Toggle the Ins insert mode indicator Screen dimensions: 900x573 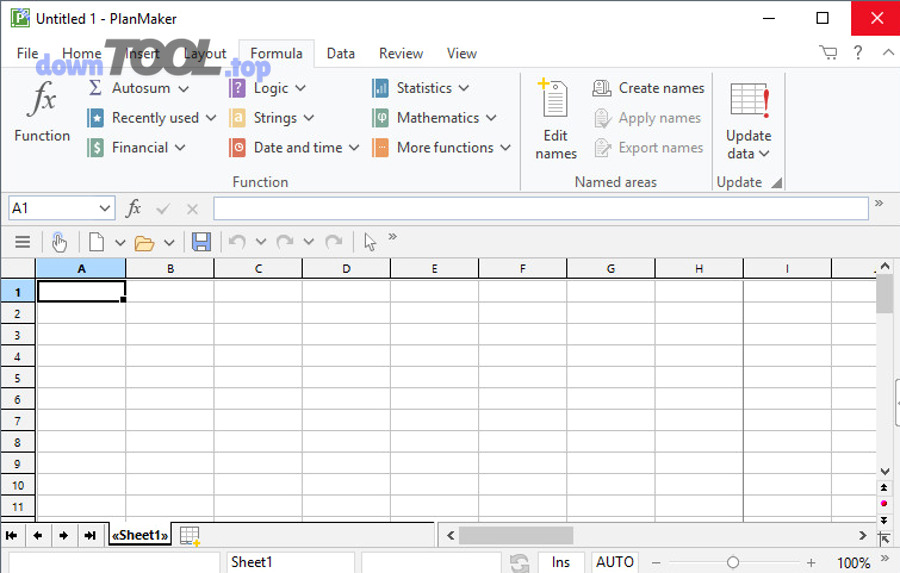(x=560, y=562)
